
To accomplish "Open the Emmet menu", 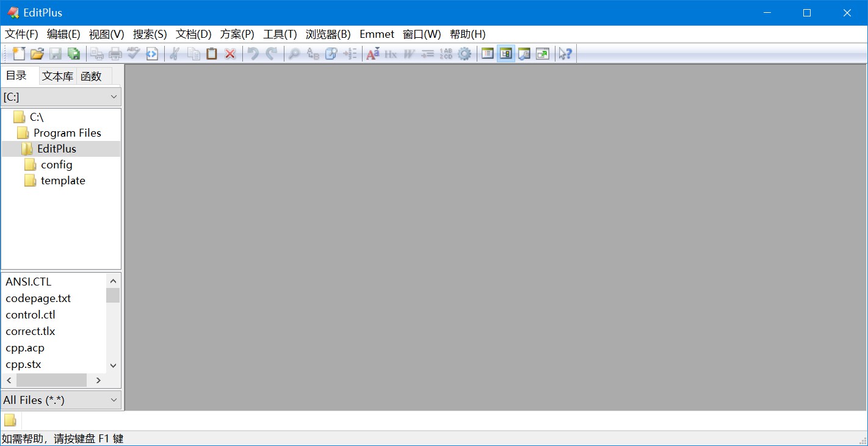I will (x=377, y=34).
